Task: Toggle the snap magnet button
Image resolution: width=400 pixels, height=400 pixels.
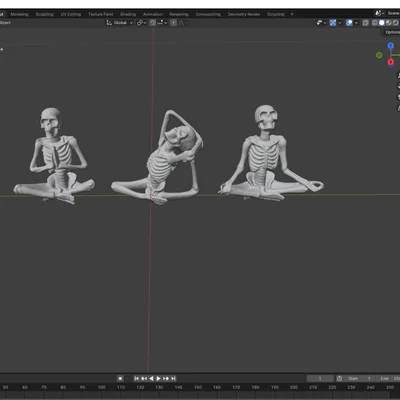Action: [x=153, y=23]
